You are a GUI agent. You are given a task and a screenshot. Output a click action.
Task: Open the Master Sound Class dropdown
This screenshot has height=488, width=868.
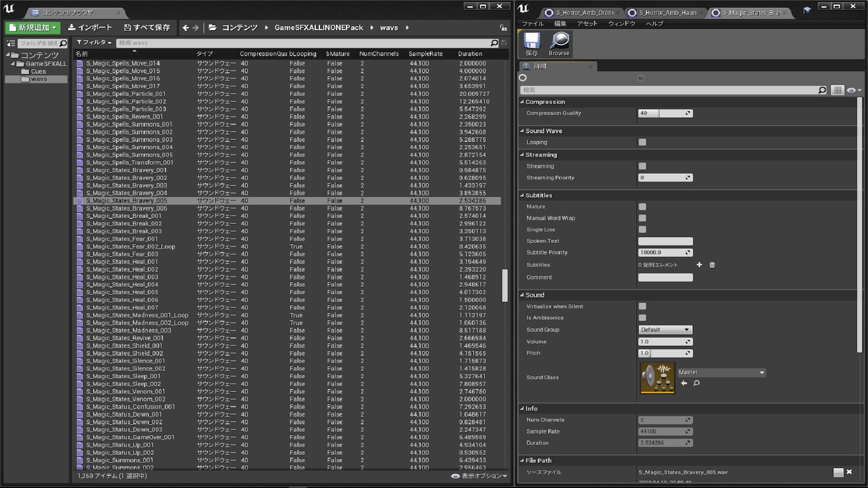click(x=721, y=372)
